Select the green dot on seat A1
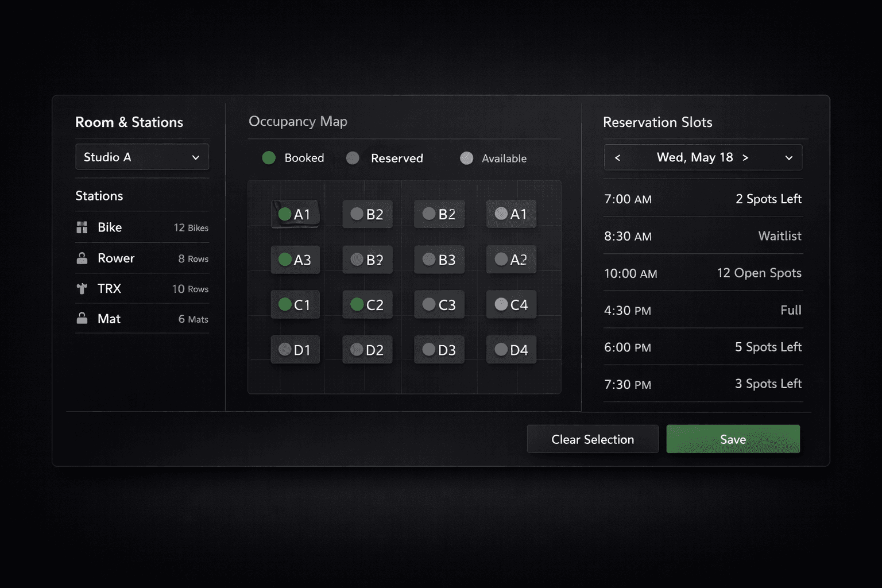Viewport: 882px width, 588px height. coord(284,214)
